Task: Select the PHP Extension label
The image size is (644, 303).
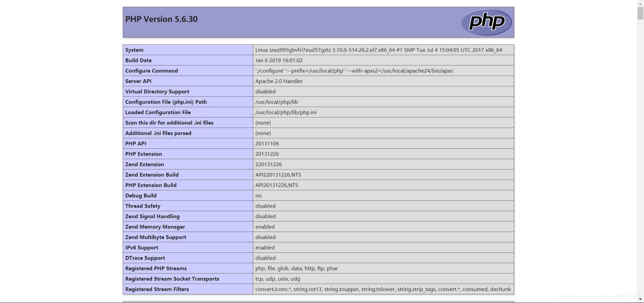Action: coord(144,154)
